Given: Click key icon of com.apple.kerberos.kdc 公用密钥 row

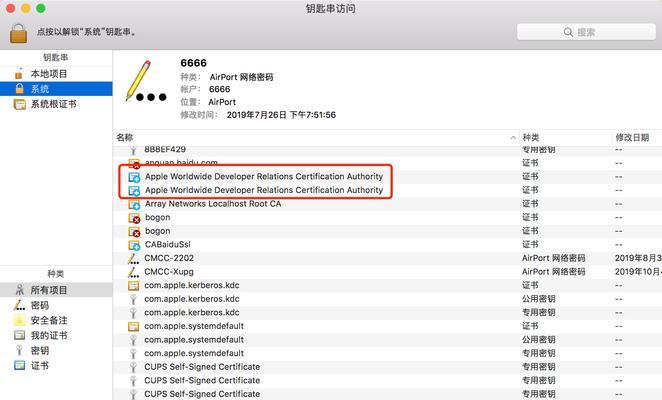Looking at the screenshot, I should pyautogui.click(x=133, y=299).
